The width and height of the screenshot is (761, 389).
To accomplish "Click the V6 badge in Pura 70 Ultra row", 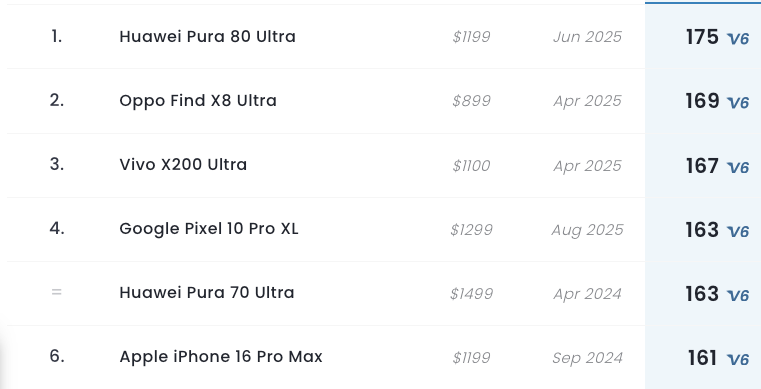I will [738, 295].
